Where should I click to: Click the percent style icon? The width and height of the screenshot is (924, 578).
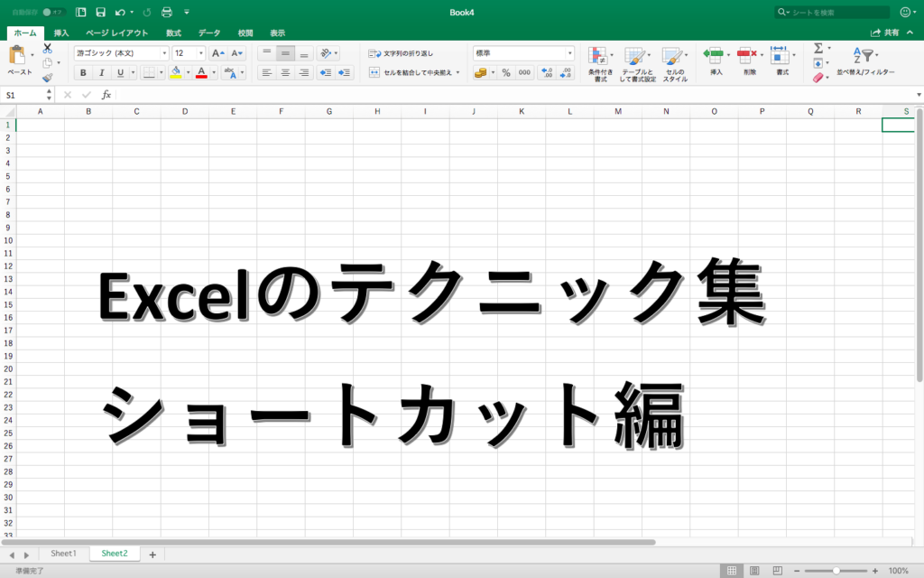pyautogui.click(x=506, y=72)
